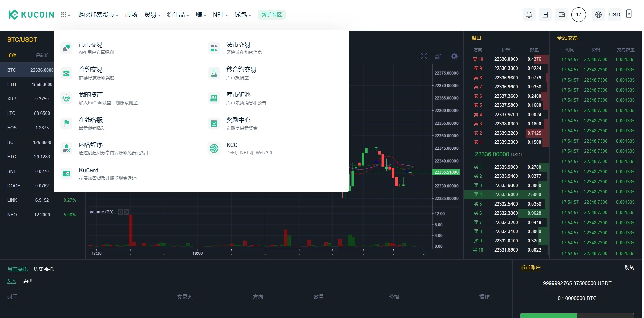Expand the 购买加密货币 dropdown
Viewport: 644px width, 318px height.
(x=98, y=15)
